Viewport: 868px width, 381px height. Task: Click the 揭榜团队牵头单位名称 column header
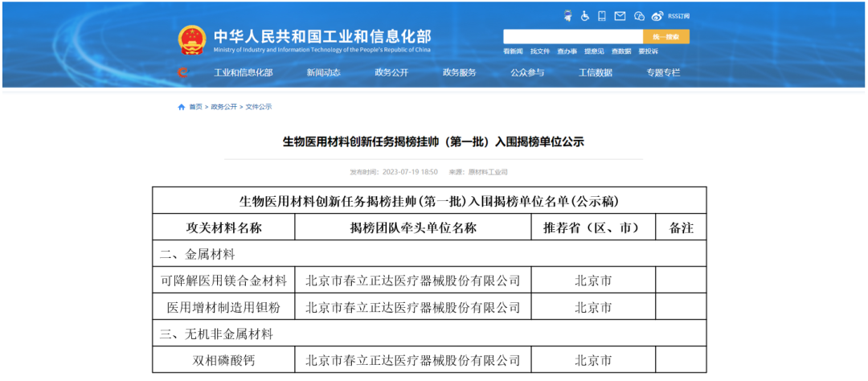coord(413,227)
